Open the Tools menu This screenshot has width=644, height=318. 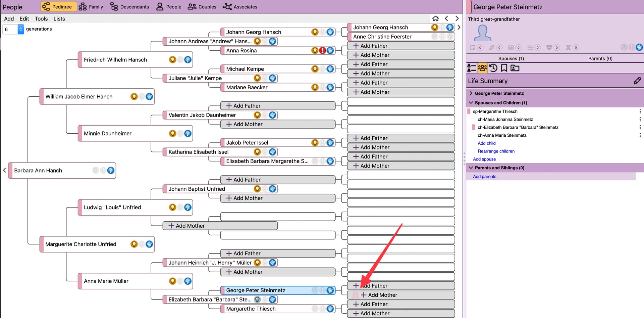41,19
